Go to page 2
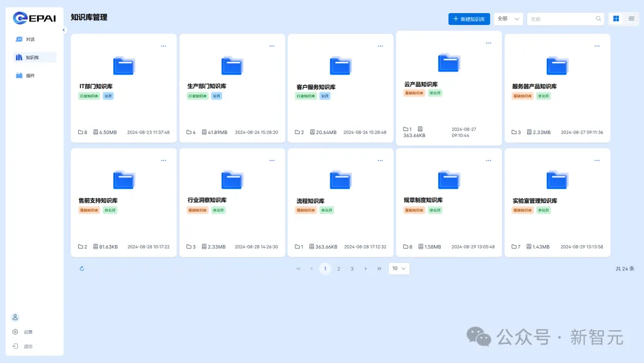The width and height of the screenshot is (644, 363). 339,269
